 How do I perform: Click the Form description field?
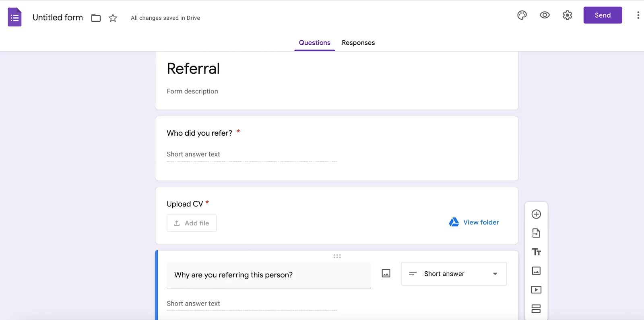[192, 91]
